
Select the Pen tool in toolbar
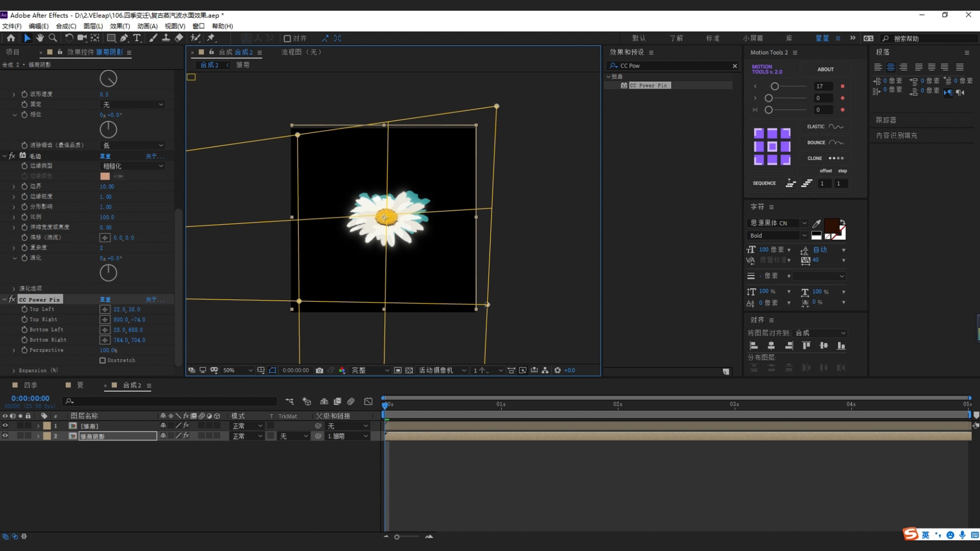point(124,38)
